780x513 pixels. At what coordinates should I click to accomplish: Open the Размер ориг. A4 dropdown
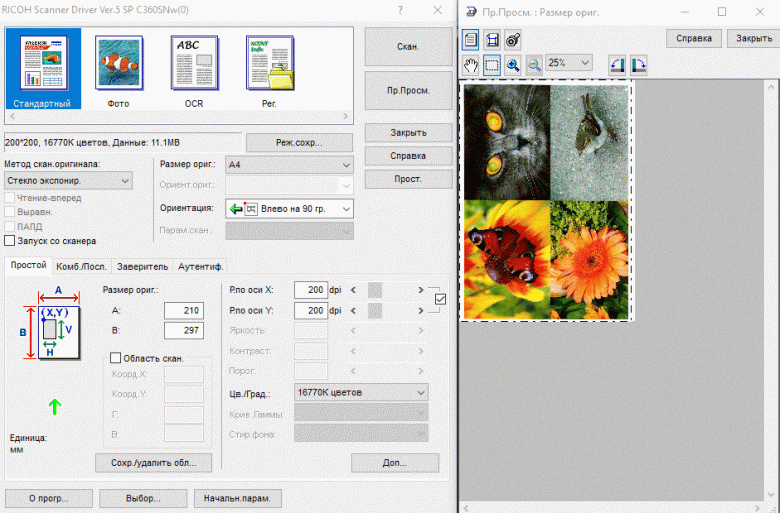click(290, 165)
